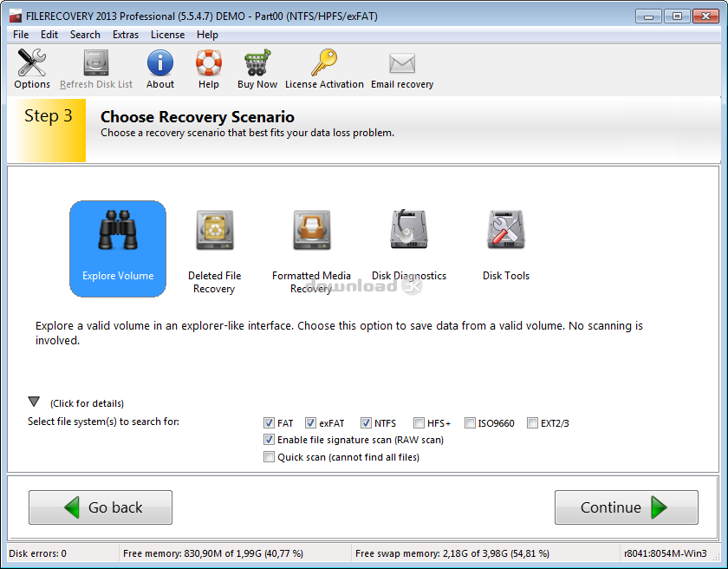Open the Extras menu
Viewport: 728px width, 569px height.
pyautogui.click(x=126, y=35)
